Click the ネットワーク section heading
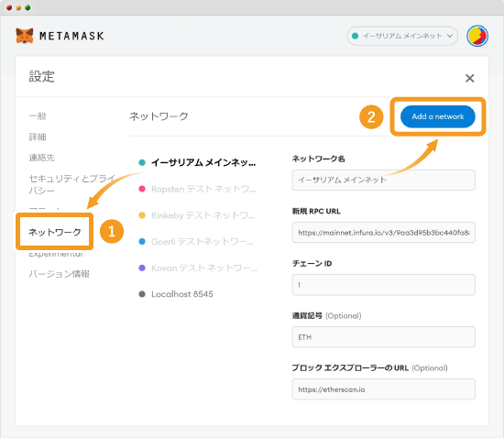The width and height of the screenshot is (504, 438). click(159, 116)
